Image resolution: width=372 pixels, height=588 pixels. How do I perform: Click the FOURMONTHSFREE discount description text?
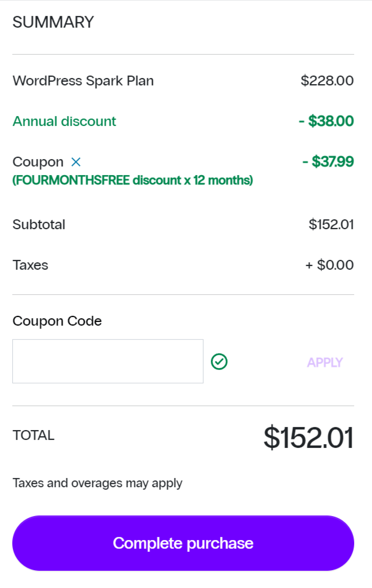(x=133, y=180)
